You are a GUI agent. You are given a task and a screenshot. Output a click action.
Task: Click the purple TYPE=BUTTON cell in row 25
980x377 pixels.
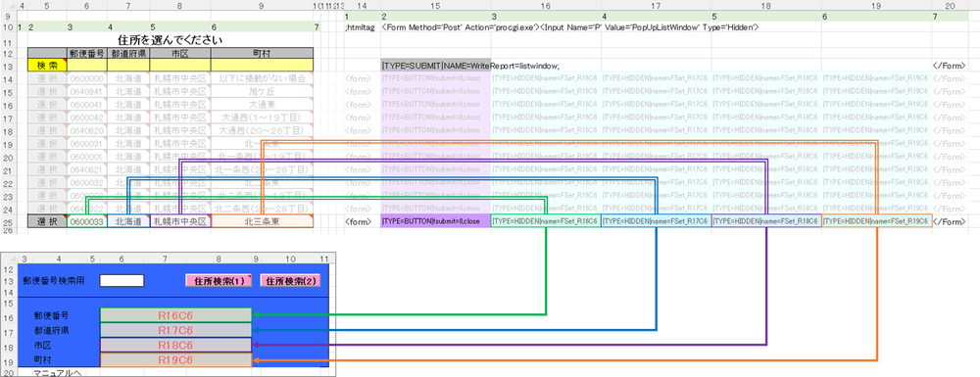pos(436,221)
